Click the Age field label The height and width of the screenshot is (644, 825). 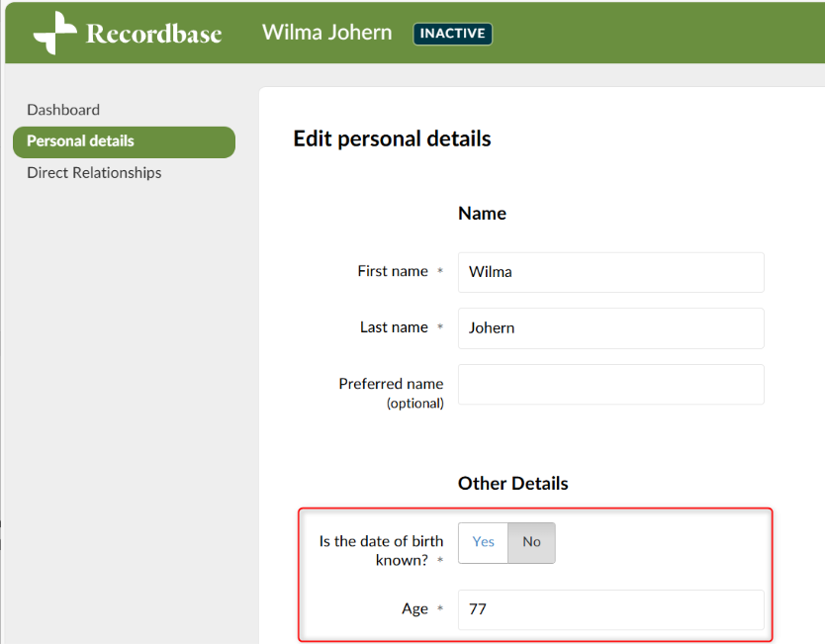tap(414, 608)
